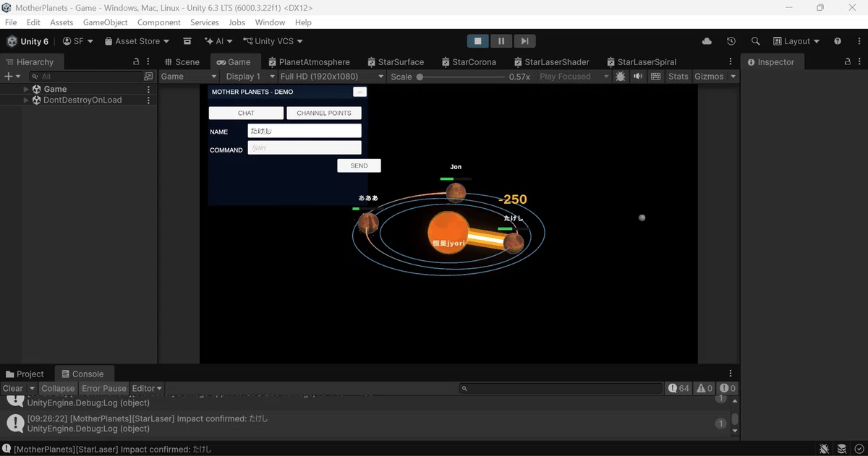The width and height of the screenshot is (868, 456).
Task: Advance one frame with the Step button
Action: pyautogui.click(x=524, y=41)
